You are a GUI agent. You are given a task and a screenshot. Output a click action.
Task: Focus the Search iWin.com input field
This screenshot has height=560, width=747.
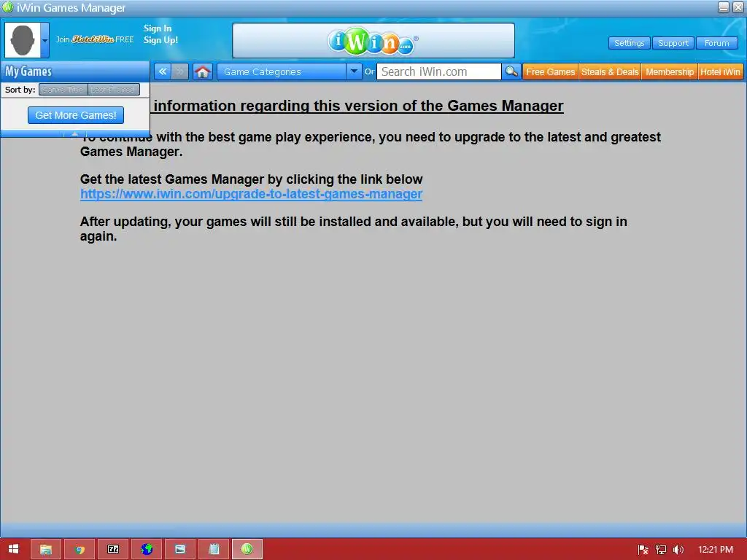click(438, 72)
